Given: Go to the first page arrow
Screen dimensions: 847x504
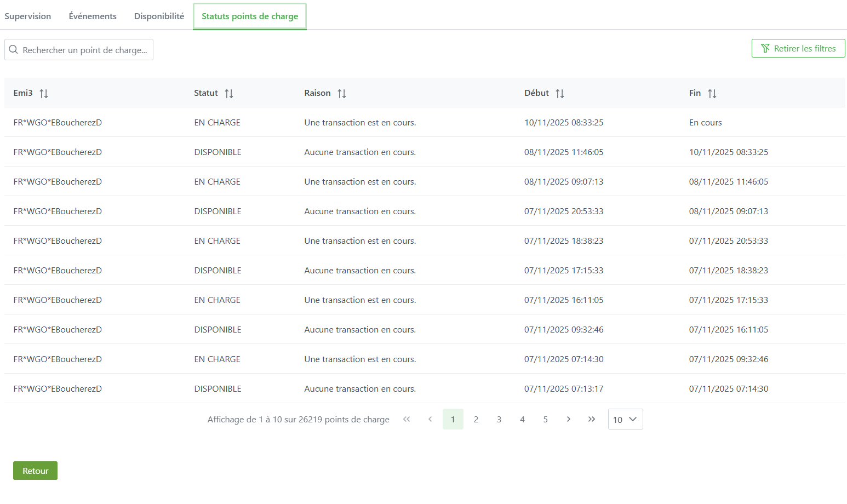Looking at the screenshot, I should tap(407, 419).
